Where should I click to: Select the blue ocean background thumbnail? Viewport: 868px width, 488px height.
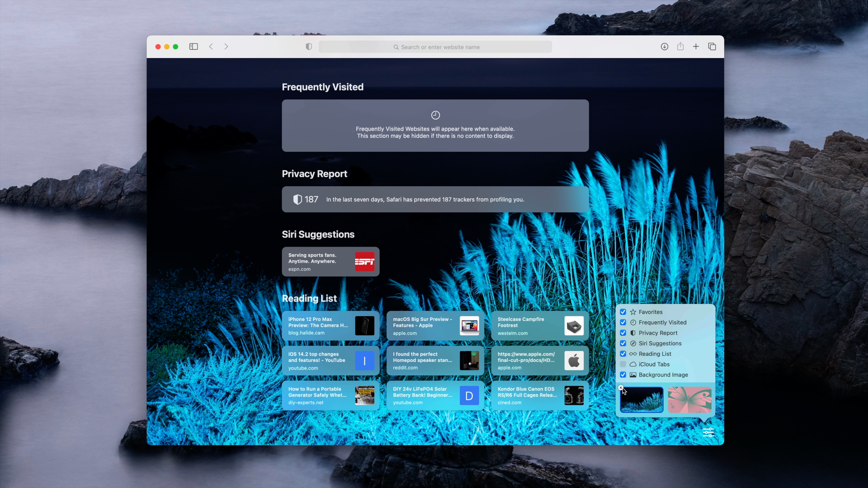[641, 399]
